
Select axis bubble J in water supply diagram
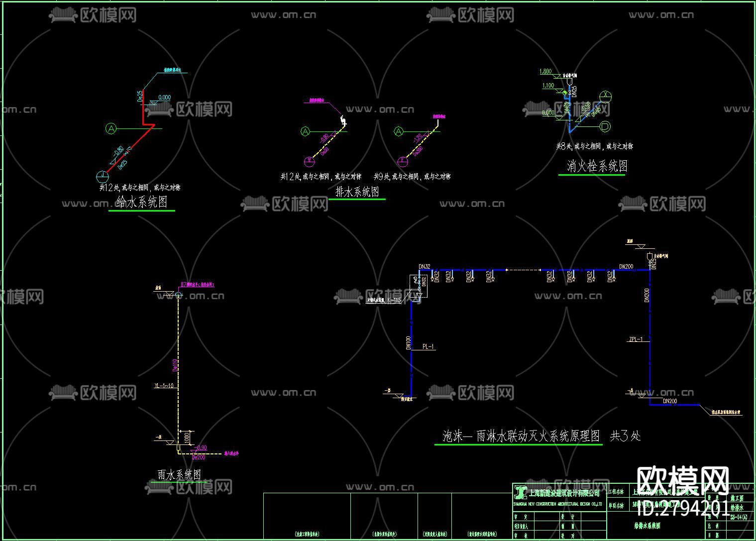pyautogui.click(x=102, y=176)
